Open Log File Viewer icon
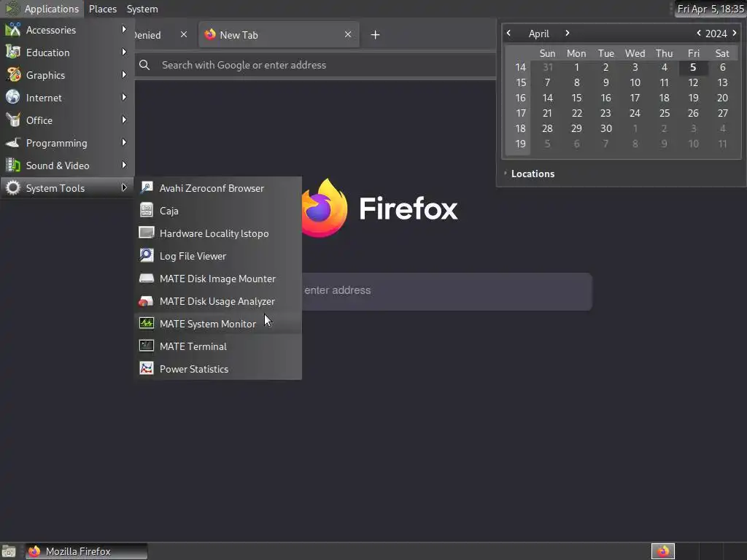The image size is (747, 560). pyautogui.click(x=146, y=255)
